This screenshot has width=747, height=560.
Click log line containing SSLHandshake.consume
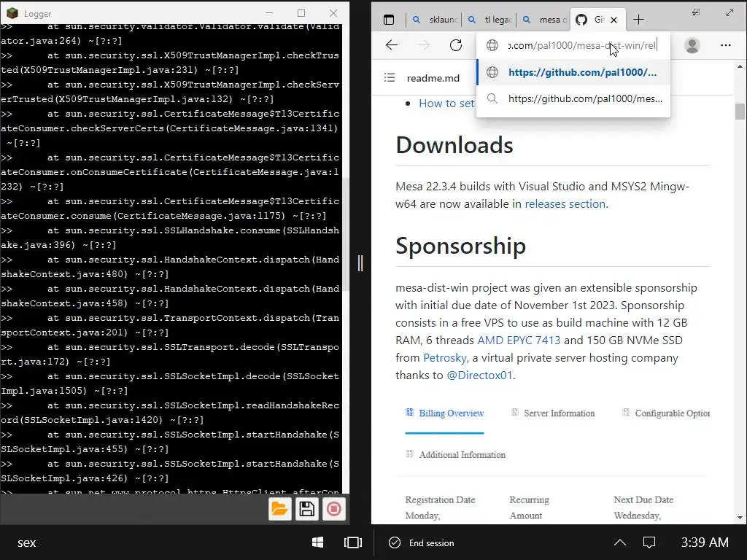170,238
